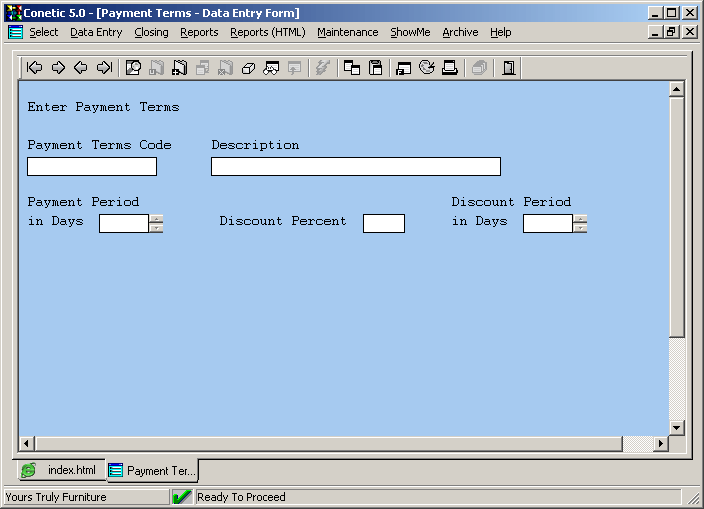Screen dimensions: 704x509
Task: Click the find record magnifier icon
Action: pyautogui.click(x=133, y=68)
